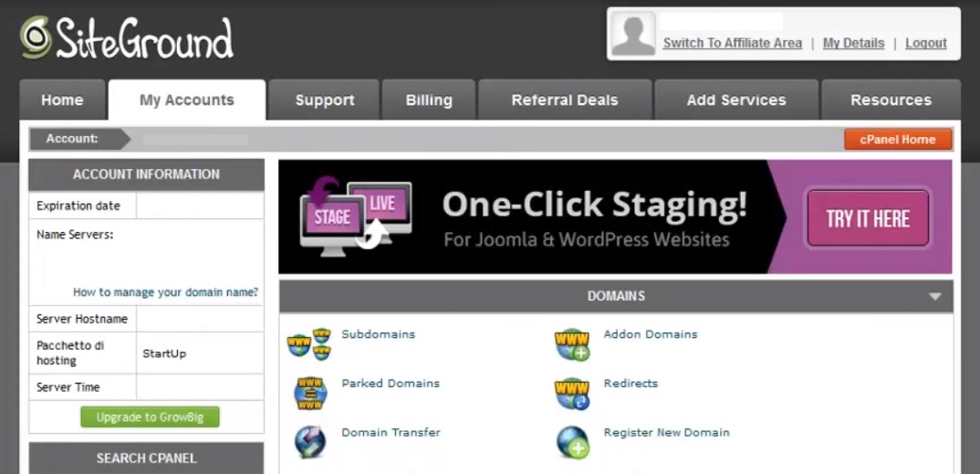
Task: Go to the Home tab
Action: (62, 100)
